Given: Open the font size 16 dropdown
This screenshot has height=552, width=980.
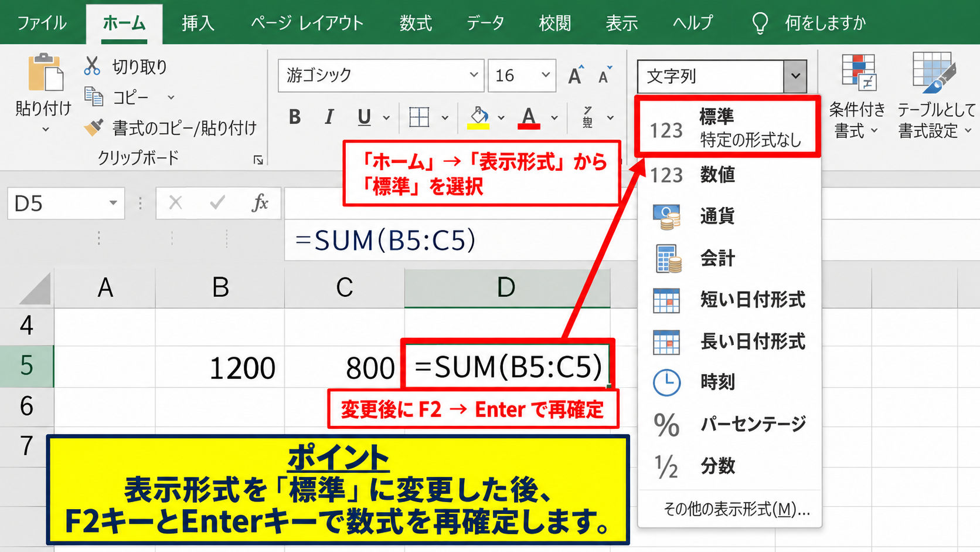Looking at the screenshot, I should (546, 75).
